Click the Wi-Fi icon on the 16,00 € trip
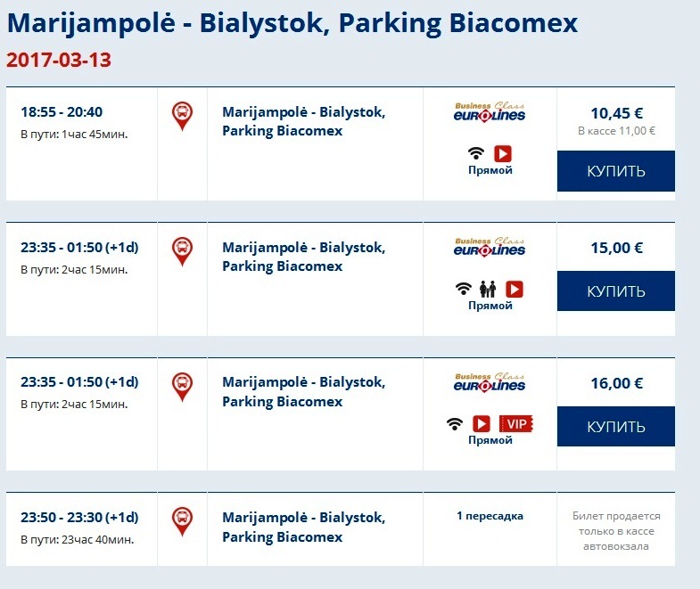700x589 pixels. point(455,423)
